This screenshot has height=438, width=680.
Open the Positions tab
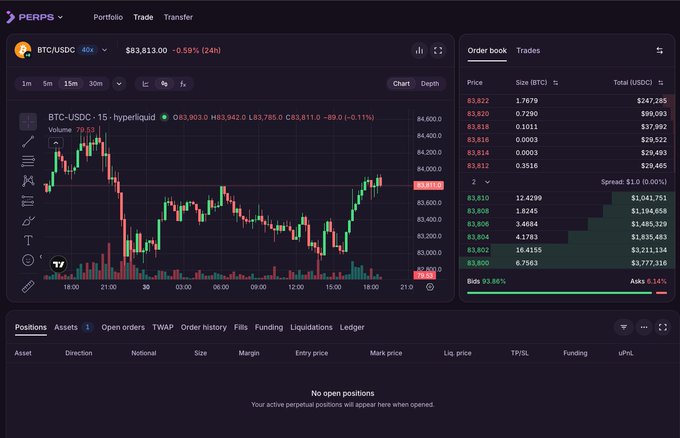click(x=31, y=327)
